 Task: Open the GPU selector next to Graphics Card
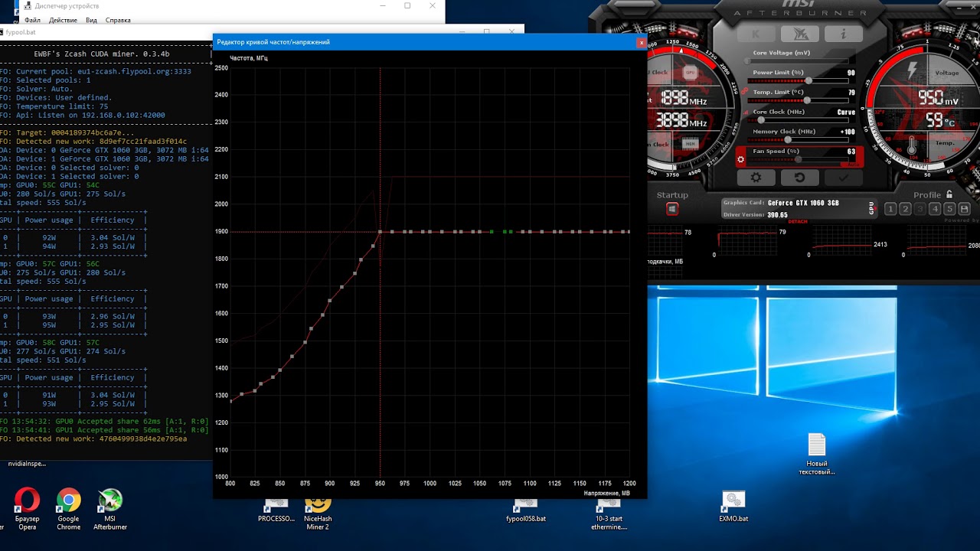(871, 207)
